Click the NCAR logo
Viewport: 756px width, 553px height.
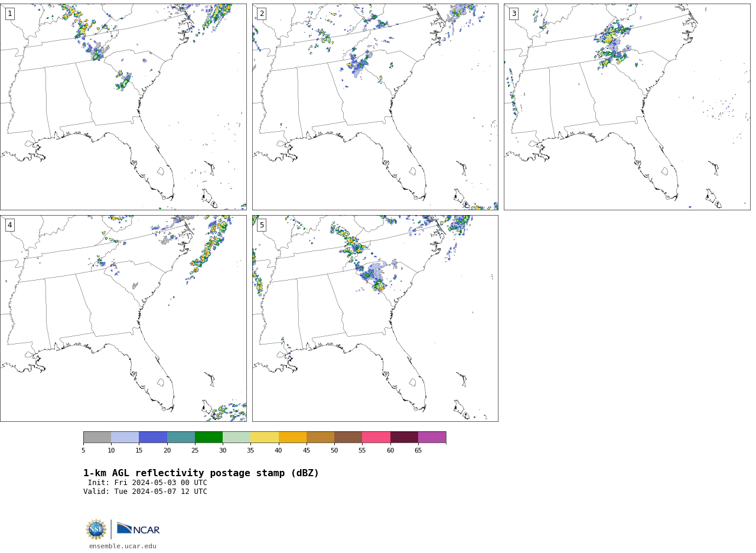(x=138, y=529)
